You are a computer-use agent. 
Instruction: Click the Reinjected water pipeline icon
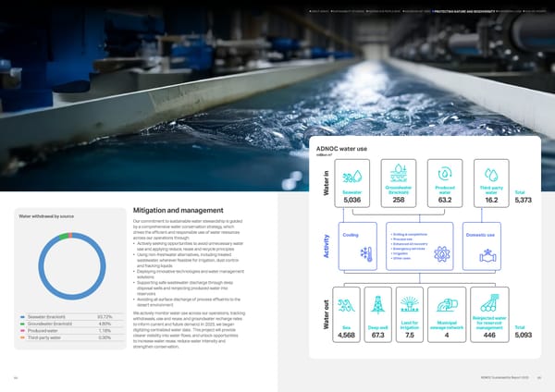click(x=489, y=303)
